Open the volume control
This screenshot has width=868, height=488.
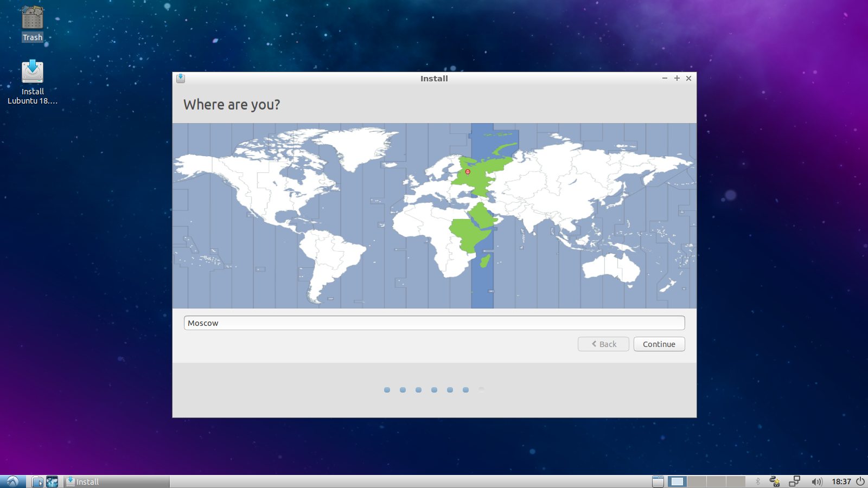point(816,481)
